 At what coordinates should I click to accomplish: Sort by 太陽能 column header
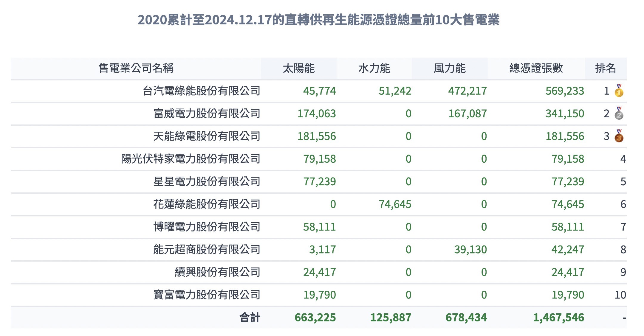click(299, 68)
